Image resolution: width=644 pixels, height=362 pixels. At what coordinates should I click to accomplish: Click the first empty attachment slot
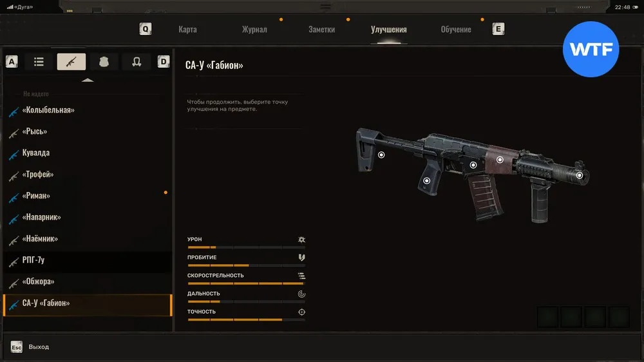tap(547, 317)
